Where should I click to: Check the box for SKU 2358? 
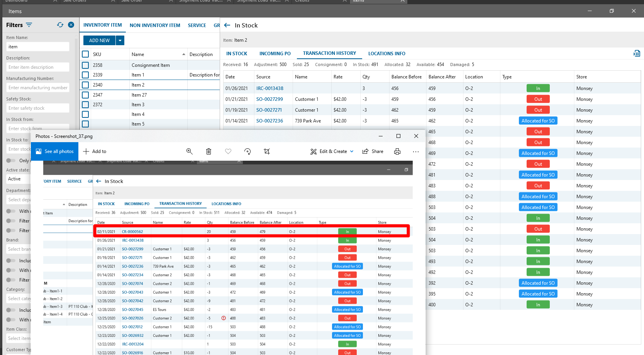(x=86, y=65)
